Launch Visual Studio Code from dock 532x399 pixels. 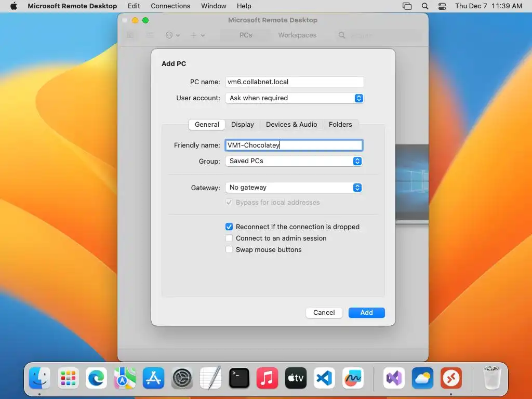[x=324, y=378]
